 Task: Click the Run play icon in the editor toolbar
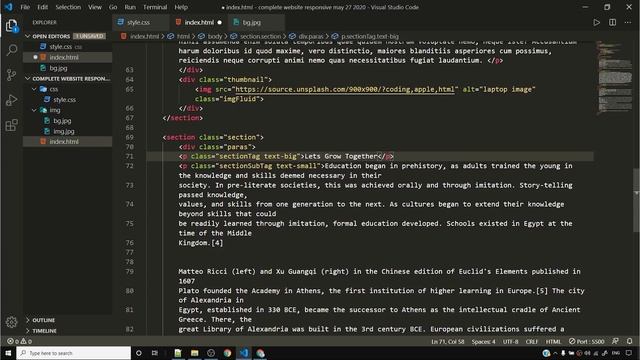tap(596, 22)
